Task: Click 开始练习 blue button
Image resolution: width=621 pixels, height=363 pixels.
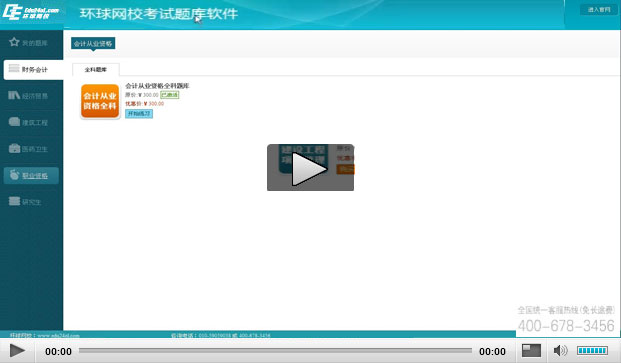Action: coord(139,114)
